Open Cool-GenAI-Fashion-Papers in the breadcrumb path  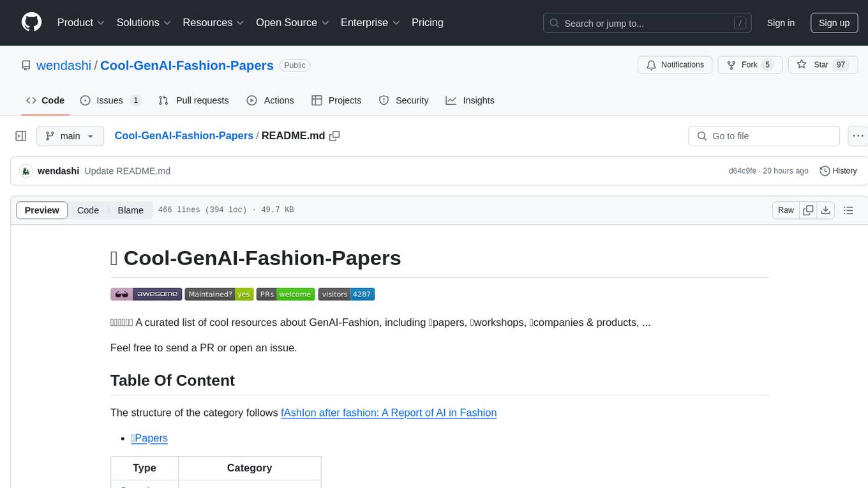tap(184, 135)
